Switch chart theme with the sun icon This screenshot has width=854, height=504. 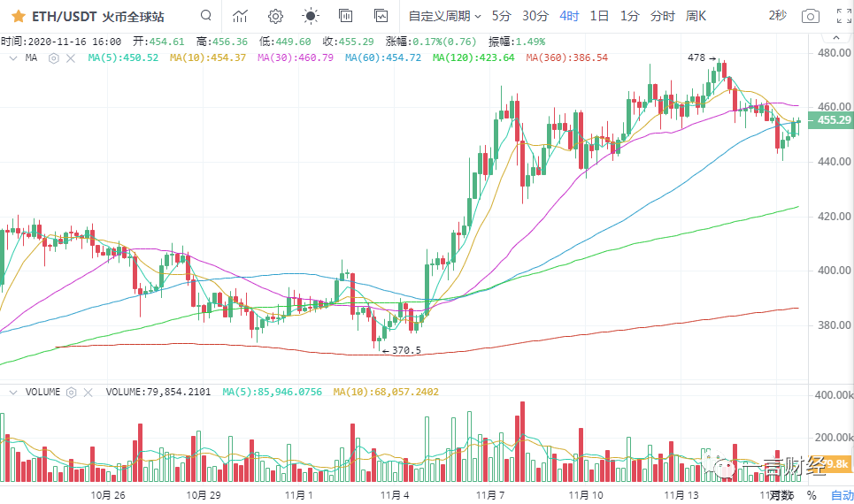click(x=311, y=16)
